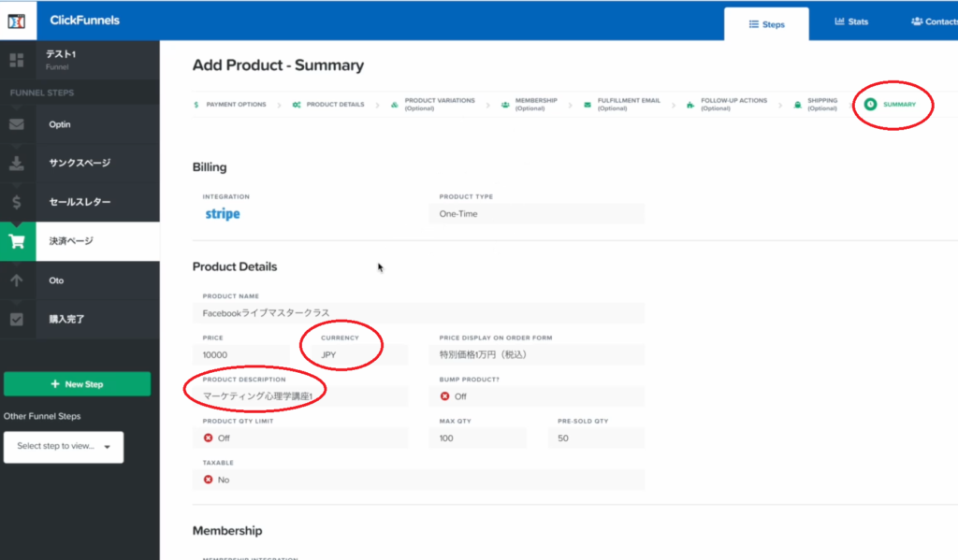Click the Billing section heading

[210, 167]
